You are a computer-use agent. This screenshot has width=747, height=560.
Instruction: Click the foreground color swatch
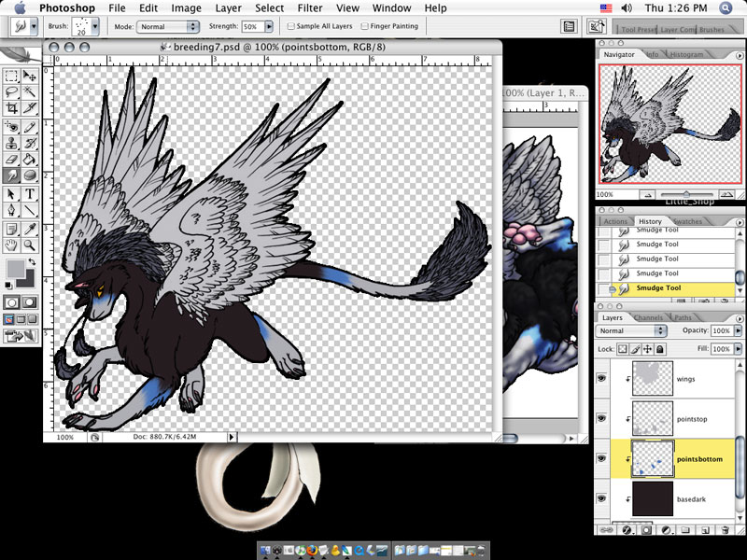click(x=15, y=269)
